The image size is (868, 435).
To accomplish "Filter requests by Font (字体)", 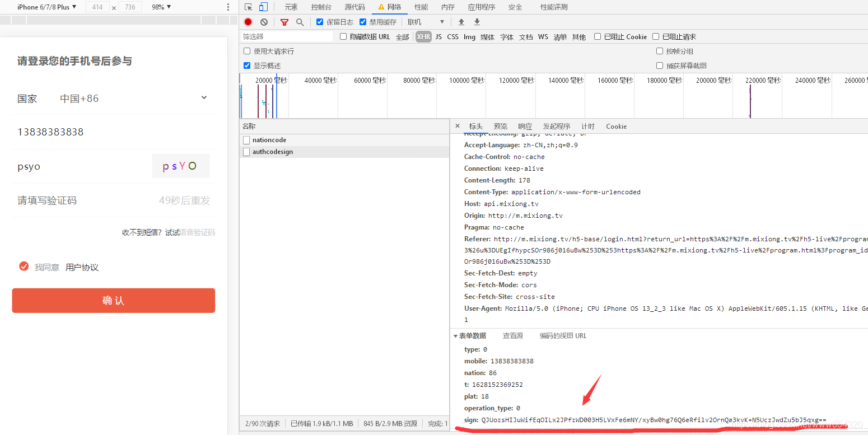I will [x=507, y=37].
